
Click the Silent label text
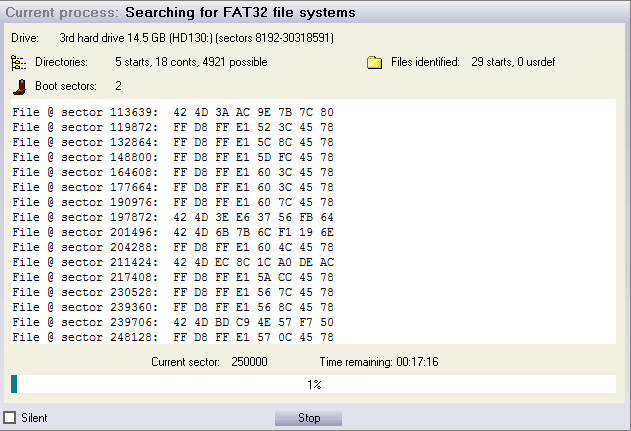point(34,418)
